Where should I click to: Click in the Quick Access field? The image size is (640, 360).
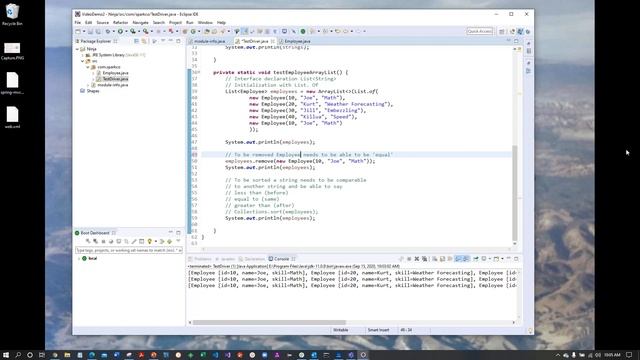point(480,31)
